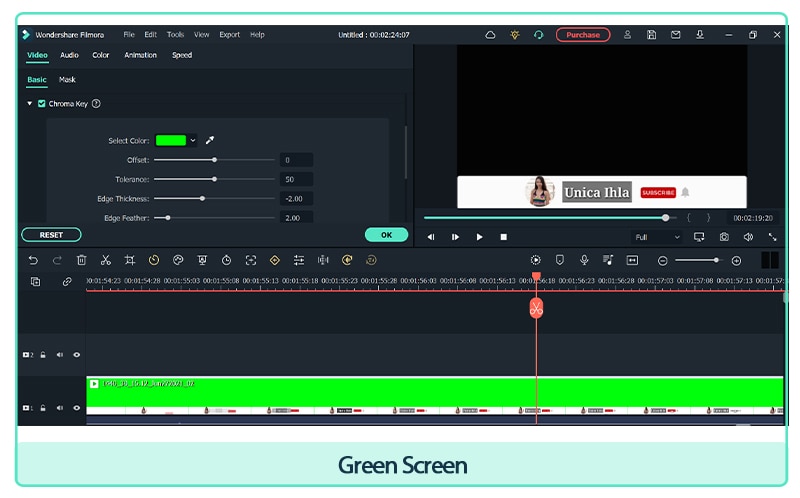Viewport: 800px width, 498px height.
Task: Delete clip with trash icon
Action: point(81,260)
